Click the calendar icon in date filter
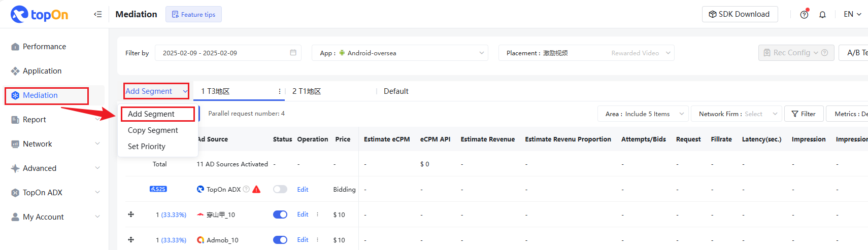 [x=293, y=53]
